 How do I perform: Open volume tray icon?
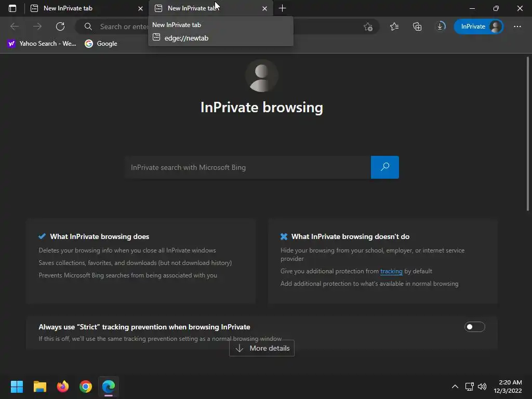coord(482,387)
